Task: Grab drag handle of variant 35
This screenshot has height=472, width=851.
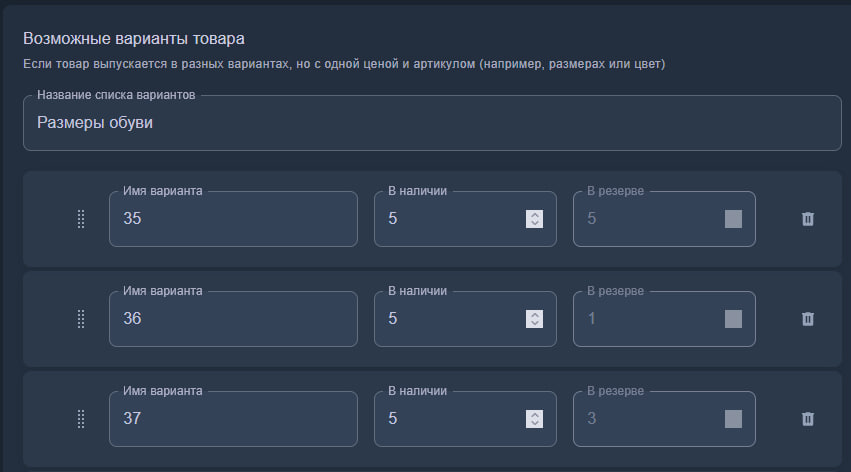Action: (x=81, y=219)
